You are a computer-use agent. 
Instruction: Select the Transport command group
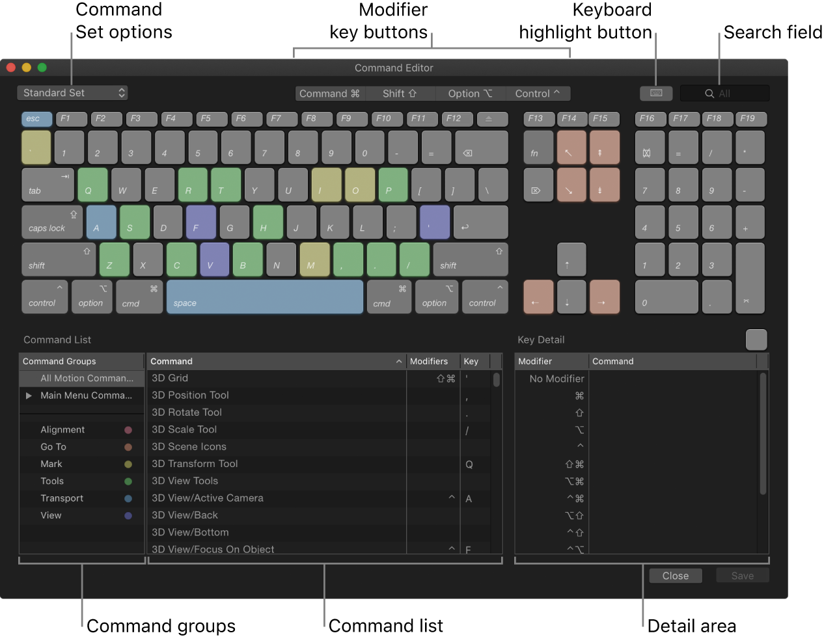pos(62,498)
